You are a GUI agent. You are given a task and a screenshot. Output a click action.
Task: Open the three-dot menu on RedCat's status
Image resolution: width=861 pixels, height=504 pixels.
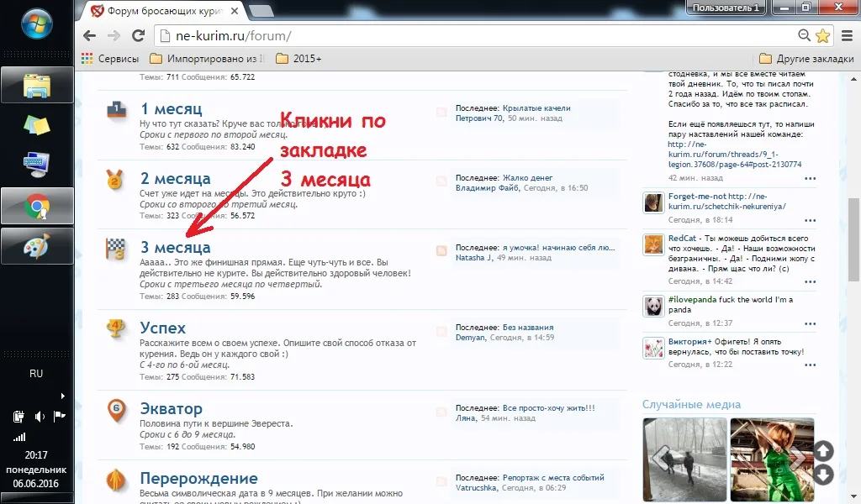click(x=810, y=281)
